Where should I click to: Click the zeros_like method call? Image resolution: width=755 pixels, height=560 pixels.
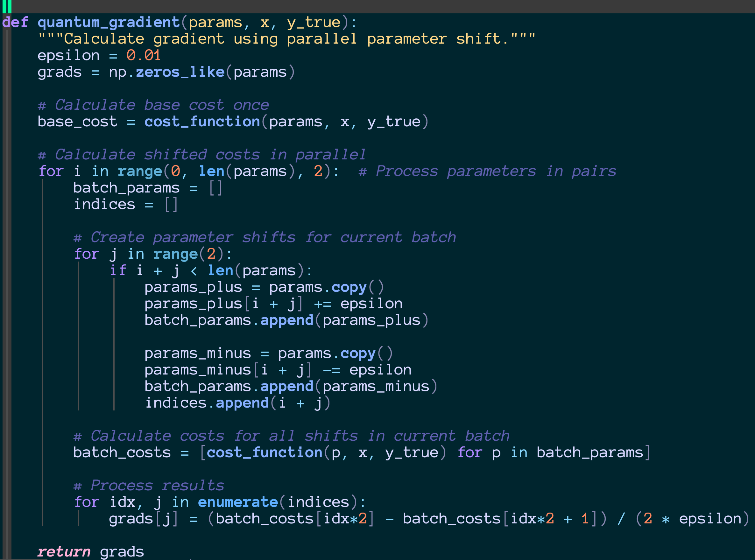tap(180, 72)
